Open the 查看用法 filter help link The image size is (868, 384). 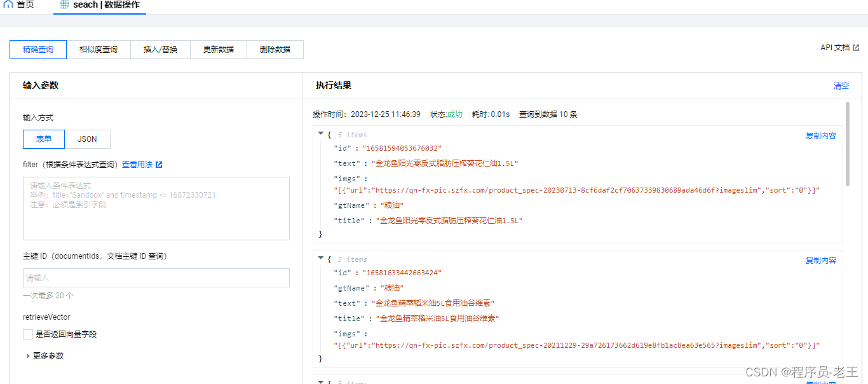[137, 165]
